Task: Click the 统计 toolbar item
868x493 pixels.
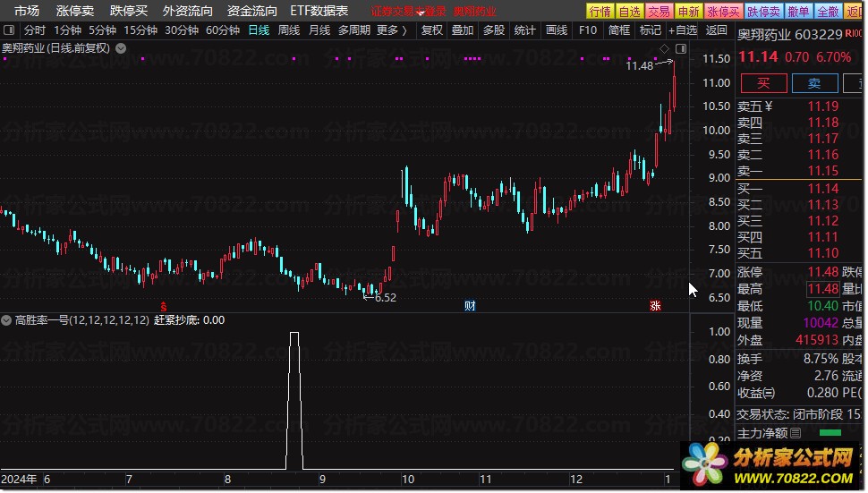Action: [x=524, y=30]
